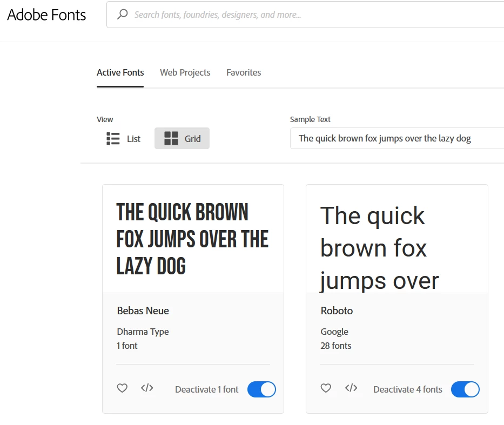Open the Roboto sample preview

pos(397,239)
